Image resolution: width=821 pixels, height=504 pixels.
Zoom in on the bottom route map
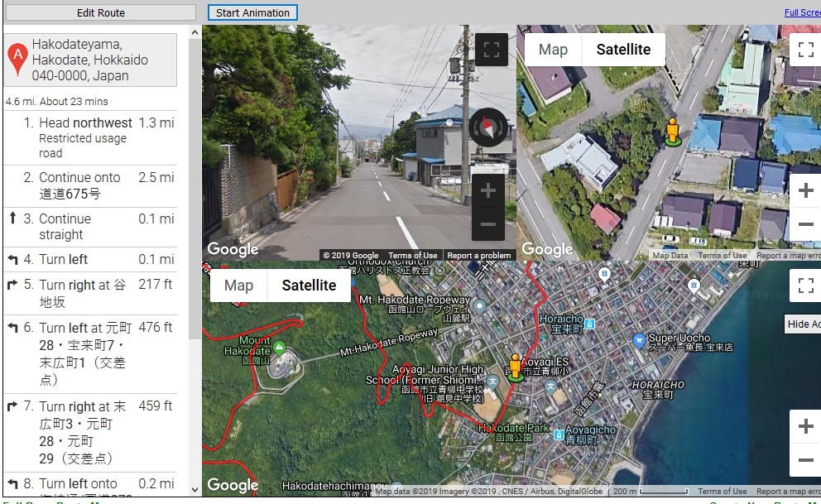coord(806,426)
